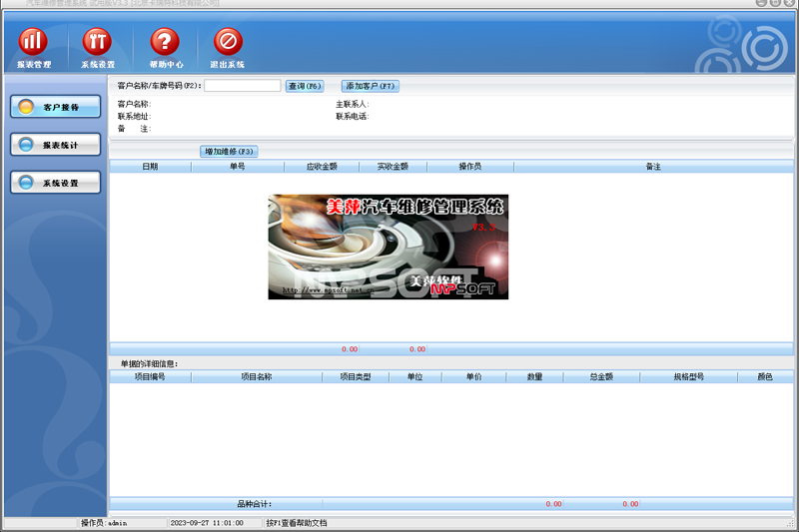Open 系统设置 toolbar icon with wrench
Viewport: 799px width, 532px height.
97,48
